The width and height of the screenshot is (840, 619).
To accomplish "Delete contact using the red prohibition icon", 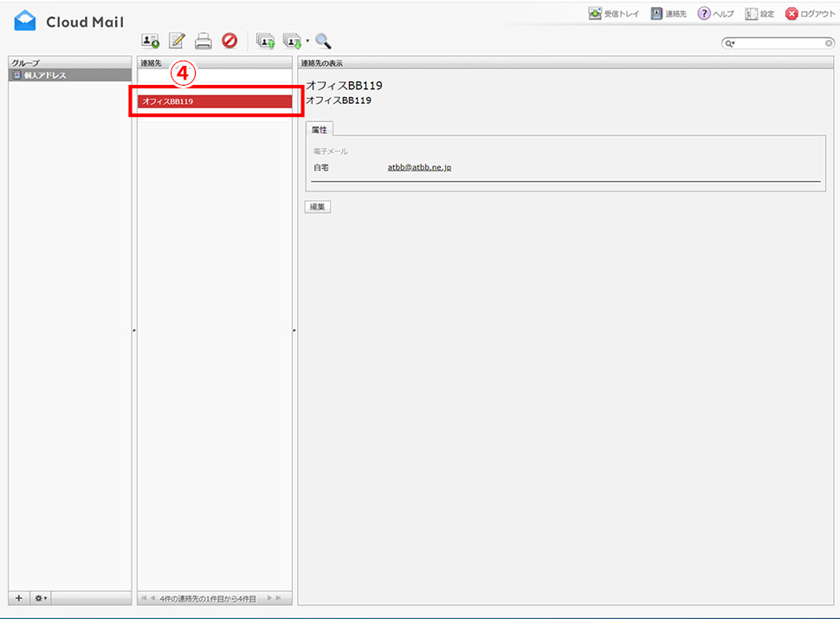I will coord(229,41).
